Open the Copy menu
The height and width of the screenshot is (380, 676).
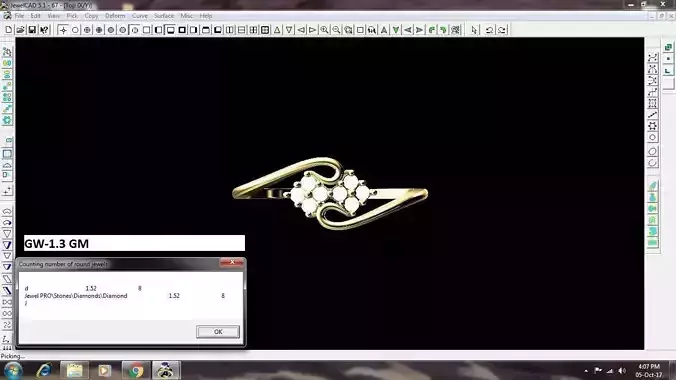(91, 16)
